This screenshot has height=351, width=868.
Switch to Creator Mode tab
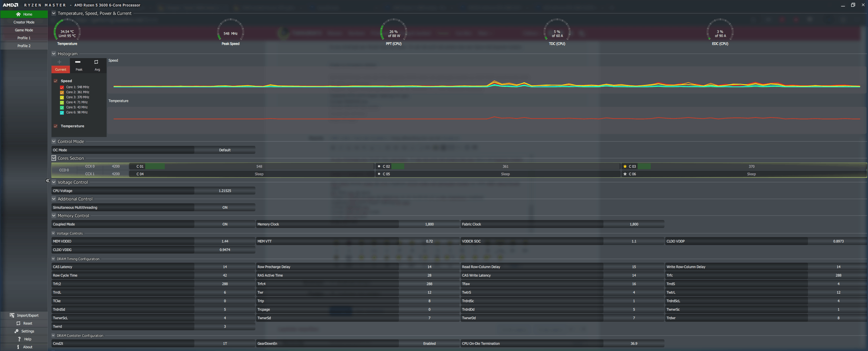pos(24,22)
